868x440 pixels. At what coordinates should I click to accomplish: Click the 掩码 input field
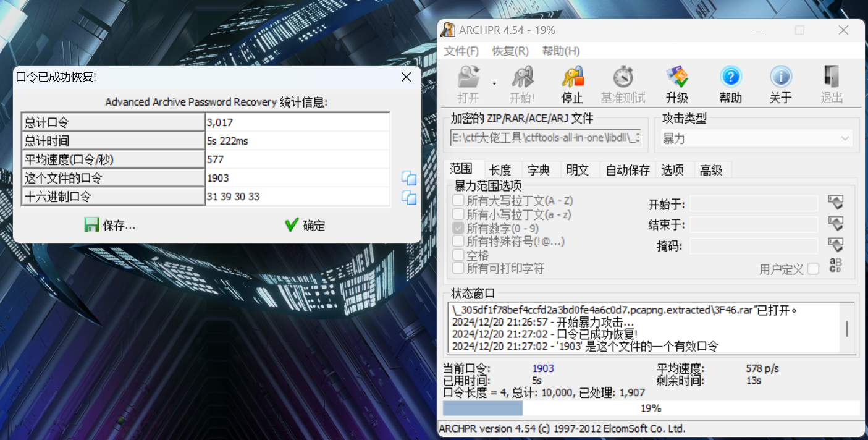tap(754, 246)
